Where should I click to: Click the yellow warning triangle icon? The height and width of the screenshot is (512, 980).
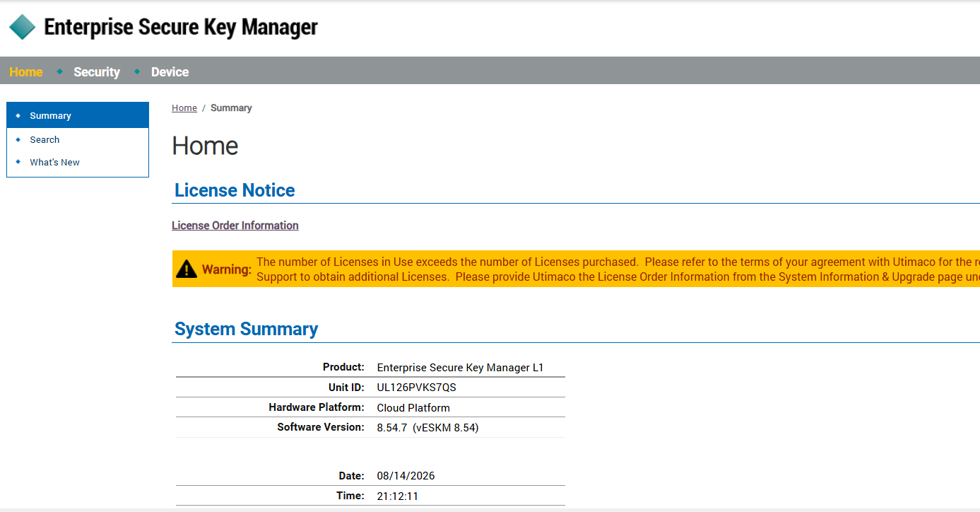point(187,269)
